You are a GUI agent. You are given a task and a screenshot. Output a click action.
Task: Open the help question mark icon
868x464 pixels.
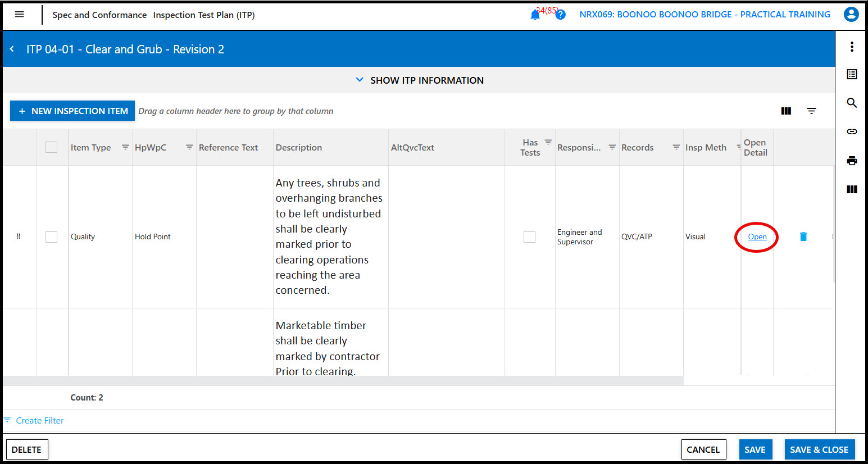pyautogui.click(x=560, y=15)
